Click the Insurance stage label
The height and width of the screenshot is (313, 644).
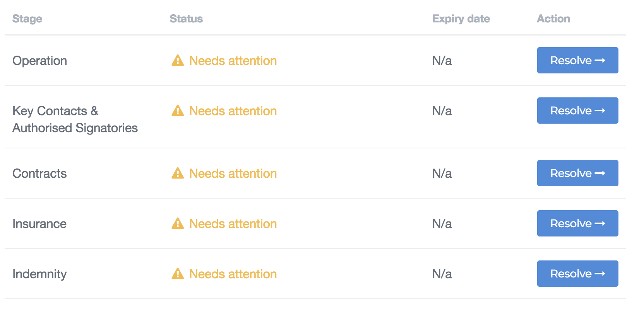(x=39, y=224)
